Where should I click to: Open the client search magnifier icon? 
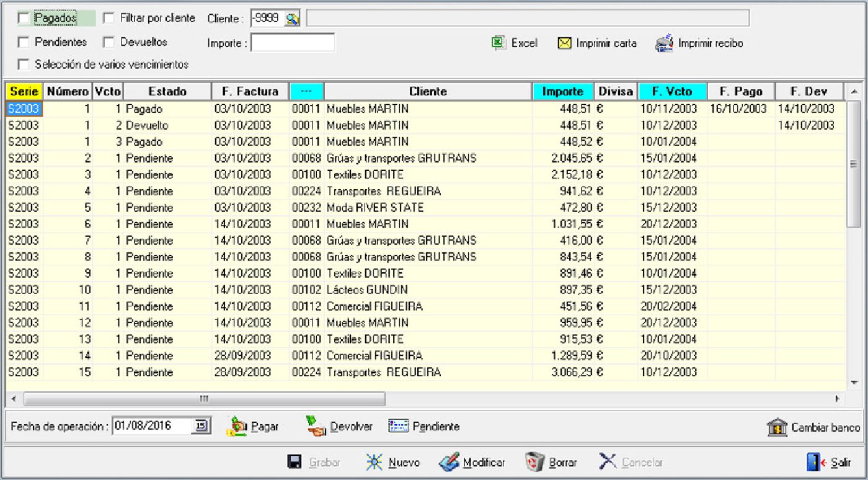pyautogui.click(x=292, y=19)
